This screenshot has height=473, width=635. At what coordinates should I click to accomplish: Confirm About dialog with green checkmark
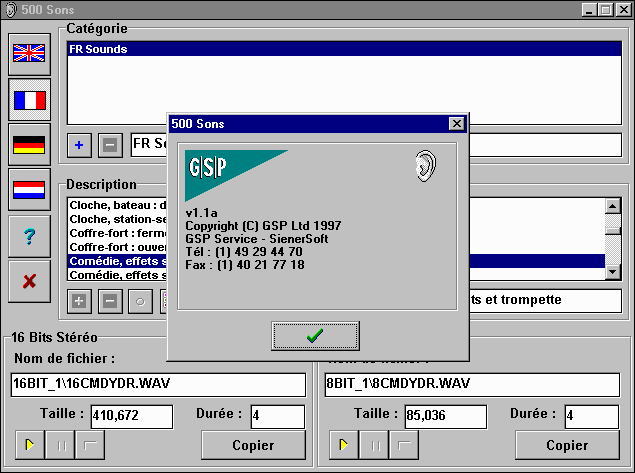(315, 336)
